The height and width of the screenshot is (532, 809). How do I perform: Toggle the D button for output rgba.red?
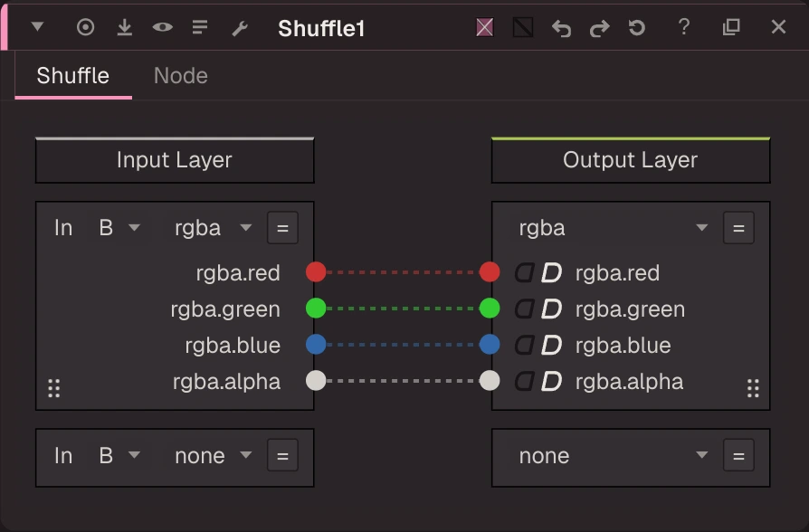[551, 272]
